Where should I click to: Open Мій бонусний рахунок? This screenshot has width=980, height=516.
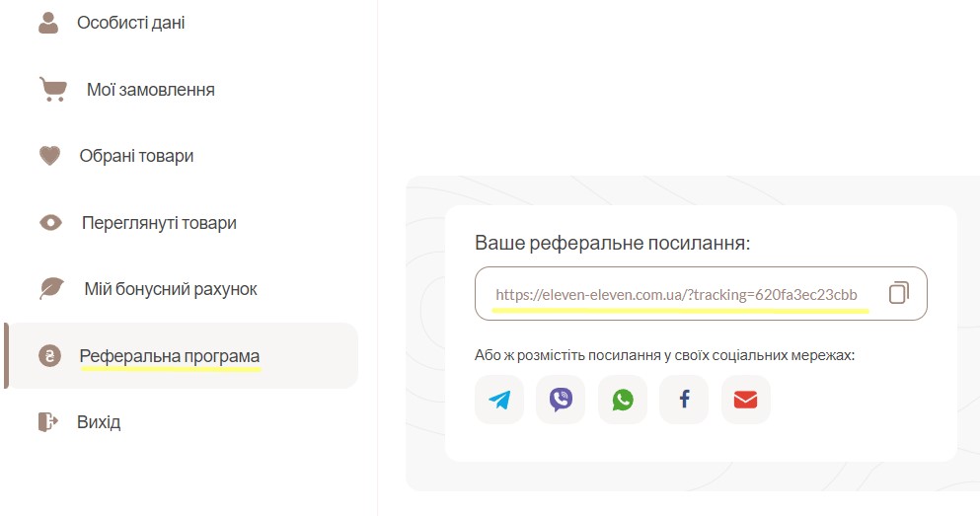click(171, 289)
